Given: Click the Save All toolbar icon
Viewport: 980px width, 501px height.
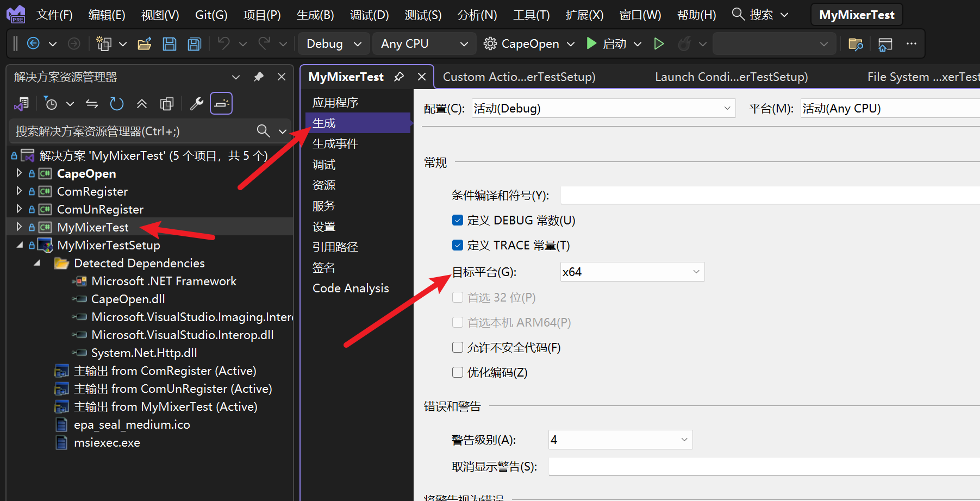Looking at the screenshot, I should (x=194, y=43).
